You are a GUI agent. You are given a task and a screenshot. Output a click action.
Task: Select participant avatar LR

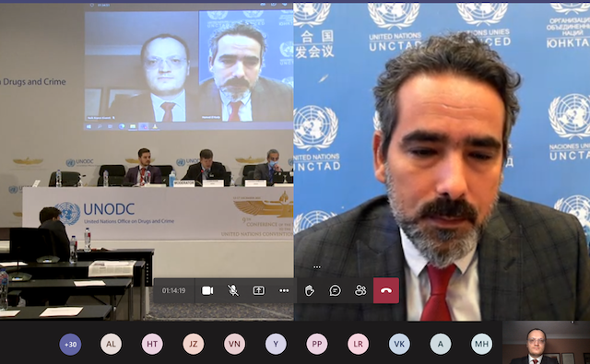click(x=359, y=344)
